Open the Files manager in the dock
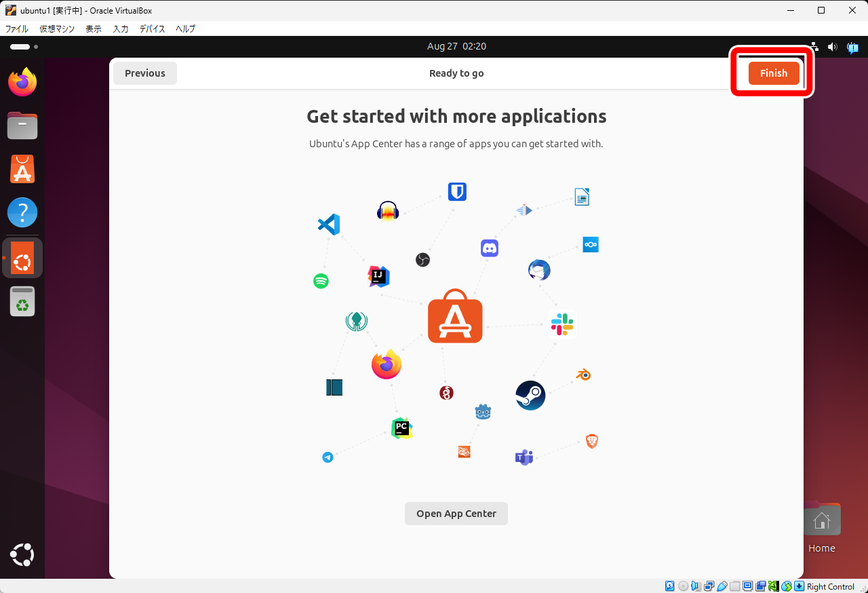This screenshot has width=868, height=593. click(x=22, y=126)
